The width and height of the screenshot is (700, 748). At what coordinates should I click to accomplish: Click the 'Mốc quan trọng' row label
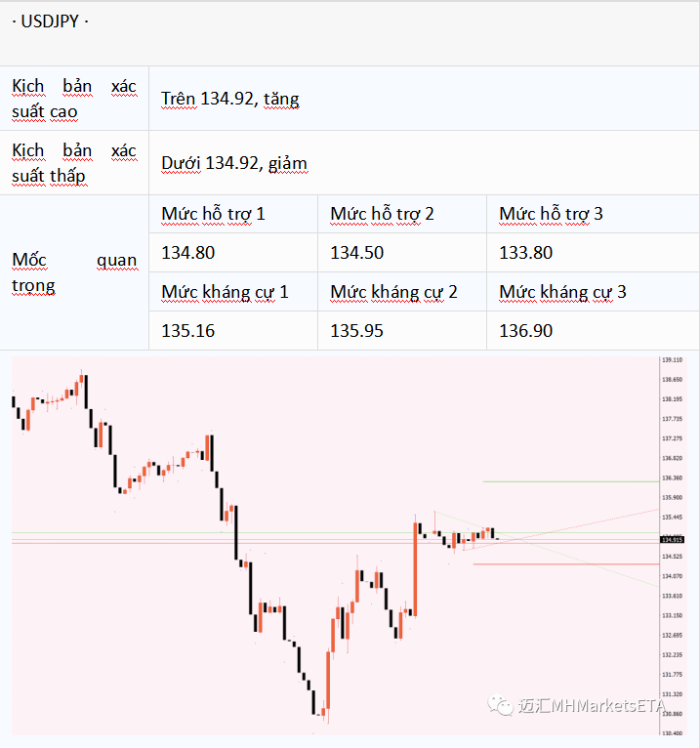pos(74,272)
